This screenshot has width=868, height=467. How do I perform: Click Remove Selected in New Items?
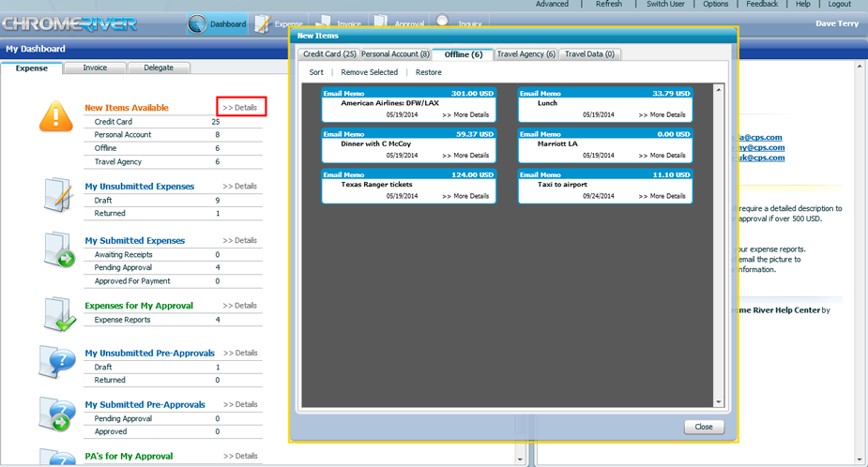point(369,72)
